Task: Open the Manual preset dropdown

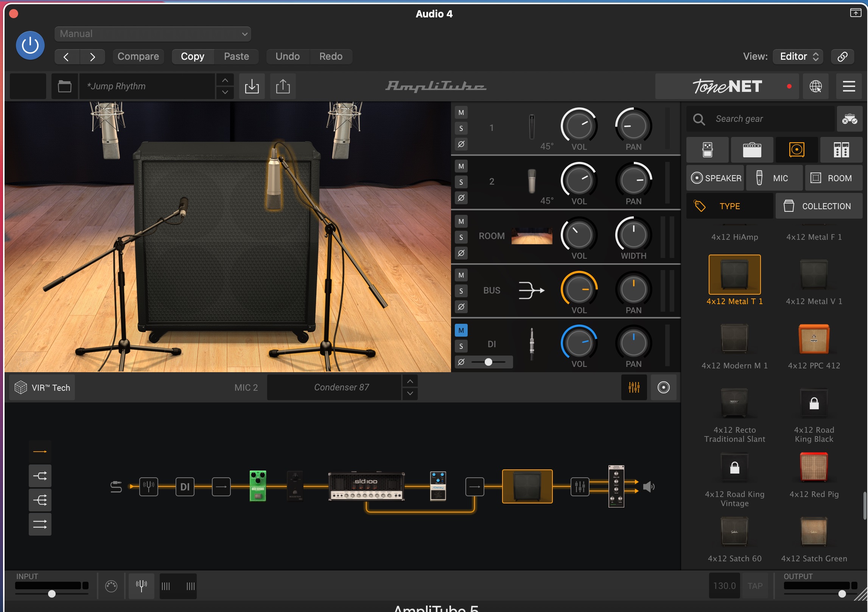Action: point(153,34)
